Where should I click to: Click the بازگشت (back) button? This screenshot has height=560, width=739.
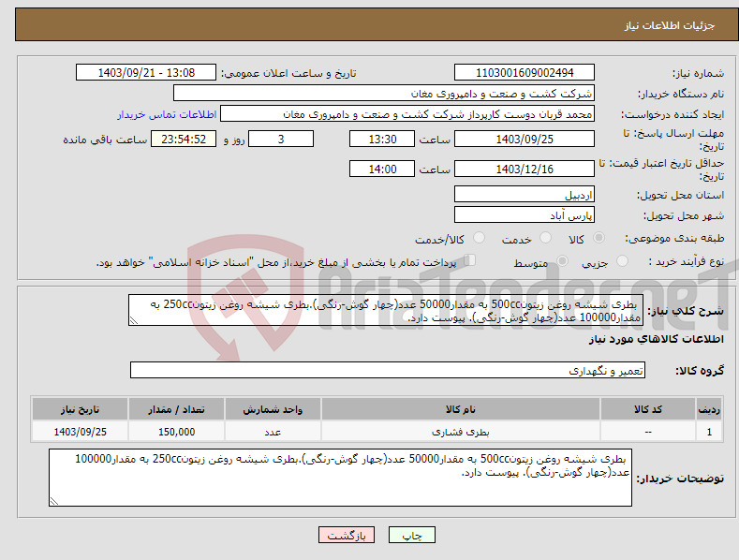(347, 535)
